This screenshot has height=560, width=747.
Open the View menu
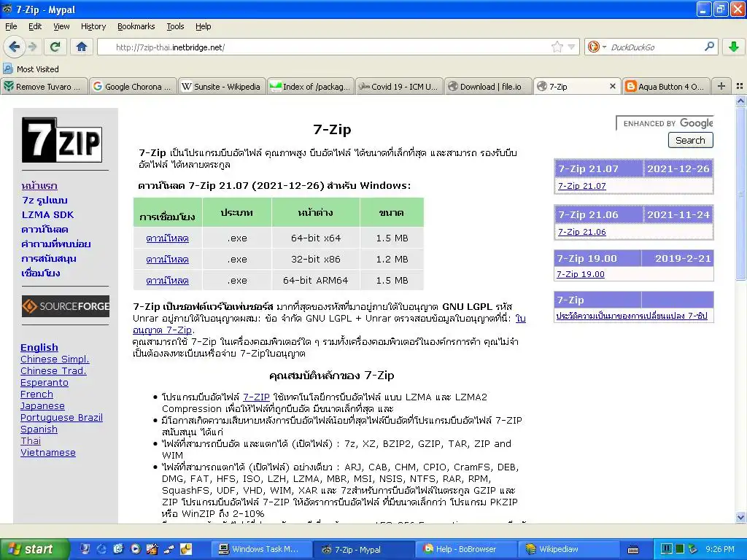tap(61, 26)
